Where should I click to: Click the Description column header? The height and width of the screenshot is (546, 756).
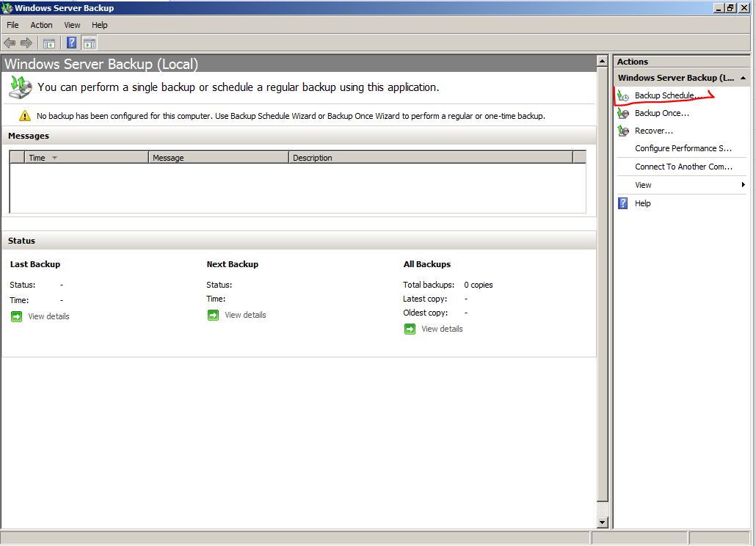(x=431, y=158)
